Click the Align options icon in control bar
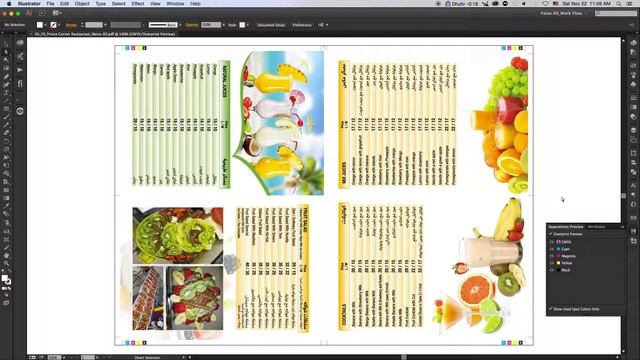Screen dimensions: 640x360 click(322, 25)
